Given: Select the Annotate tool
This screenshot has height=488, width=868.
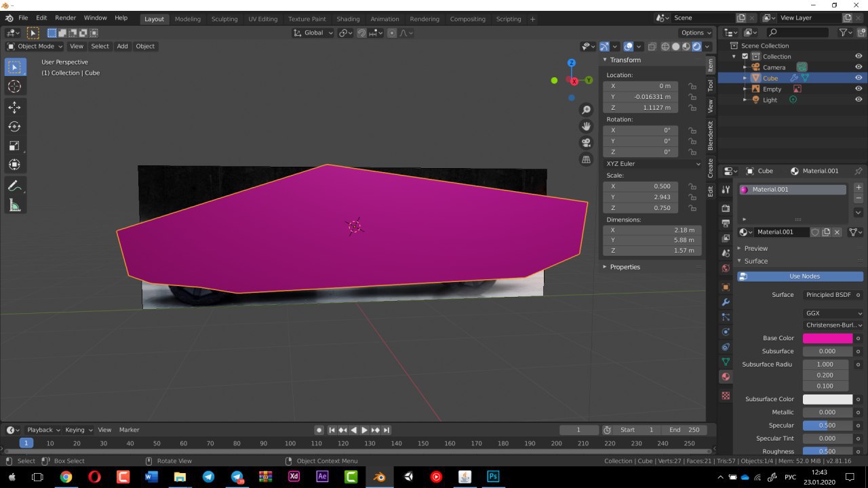Looking at the screenshot, I should 15,186.
